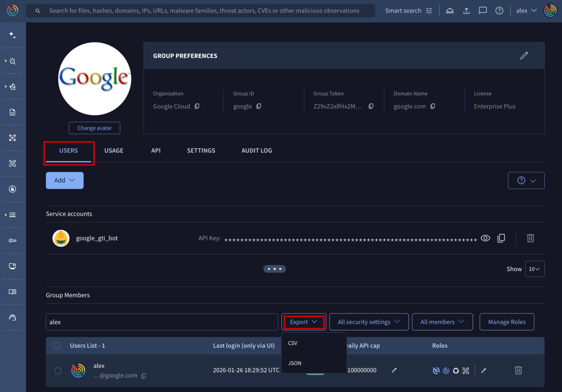Screen dimensions: 562x392
Task: Copy alex's email address
Action: (144, 376)
